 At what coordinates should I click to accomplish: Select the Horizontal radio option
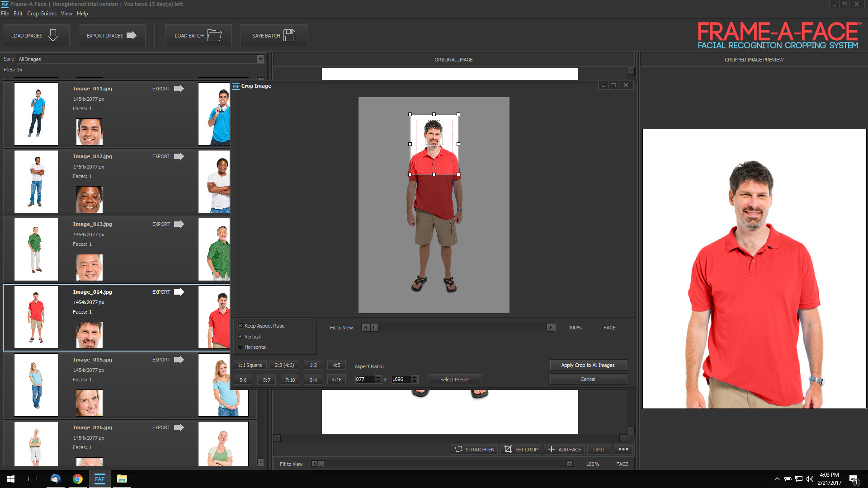coord(241,347)
